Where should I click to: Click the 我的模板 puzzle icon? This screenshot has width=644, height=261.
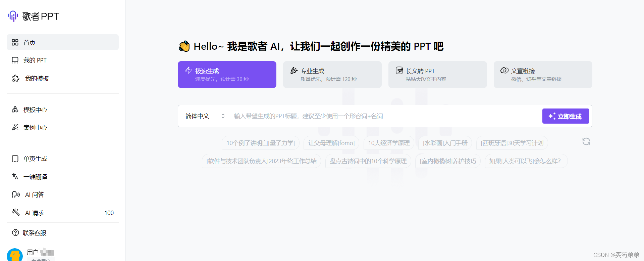[16, 78]
